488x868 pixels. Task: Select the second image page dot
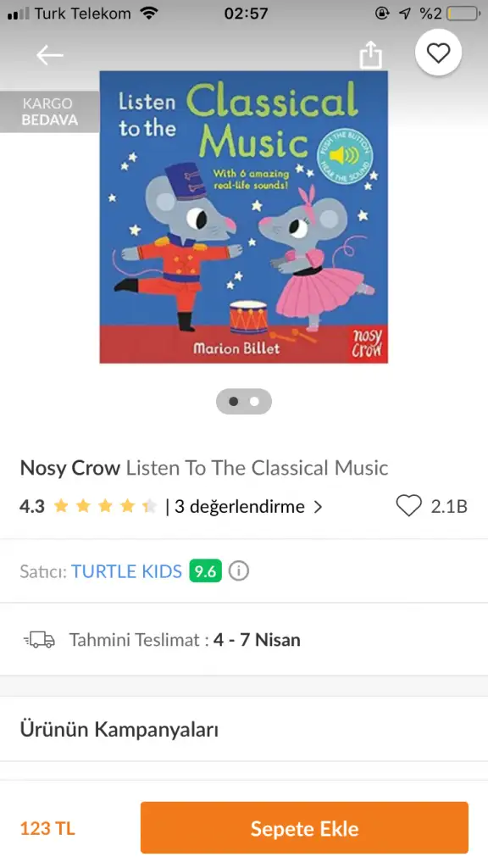(254, 402)
